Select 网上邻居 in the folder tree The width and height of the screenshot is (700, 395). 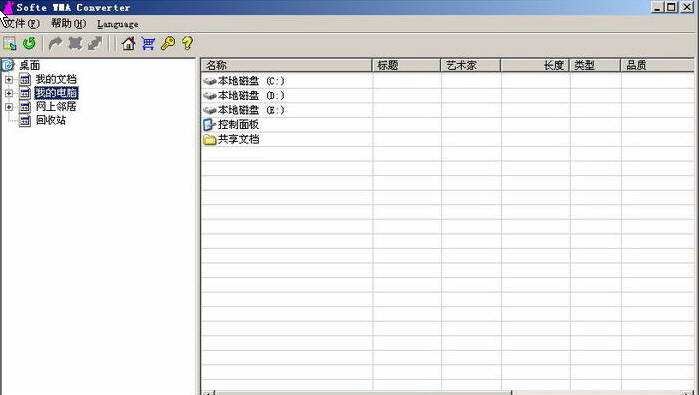pos(56,106)
